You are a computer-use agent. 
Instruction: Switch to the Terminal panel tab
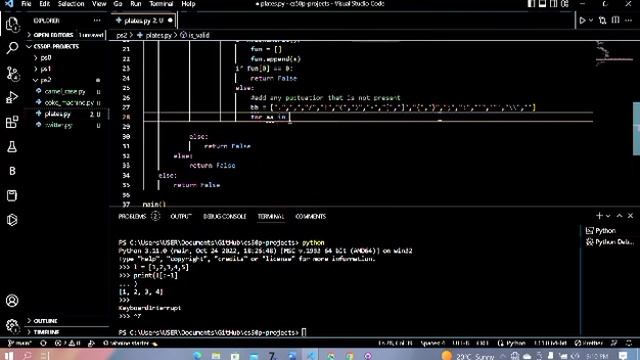tap(271, 216)
